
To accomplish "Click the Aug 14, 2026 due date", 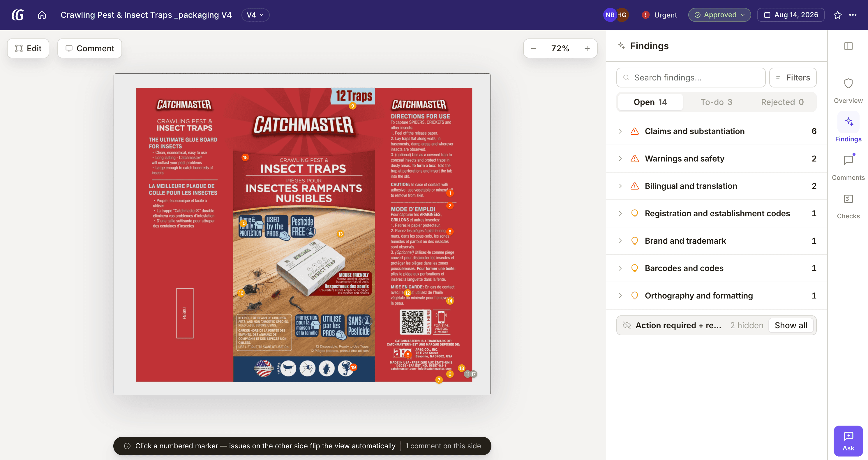I will click(791, 15).
